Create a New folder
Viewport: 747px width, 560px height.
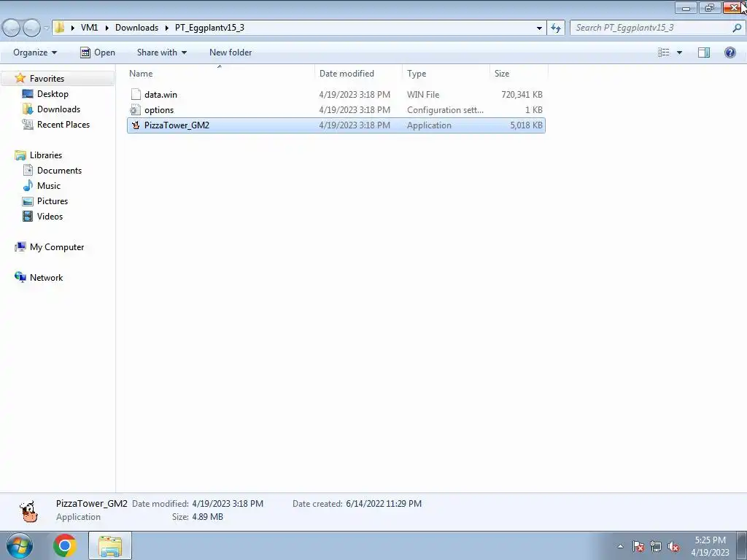(x=231, y=52)
